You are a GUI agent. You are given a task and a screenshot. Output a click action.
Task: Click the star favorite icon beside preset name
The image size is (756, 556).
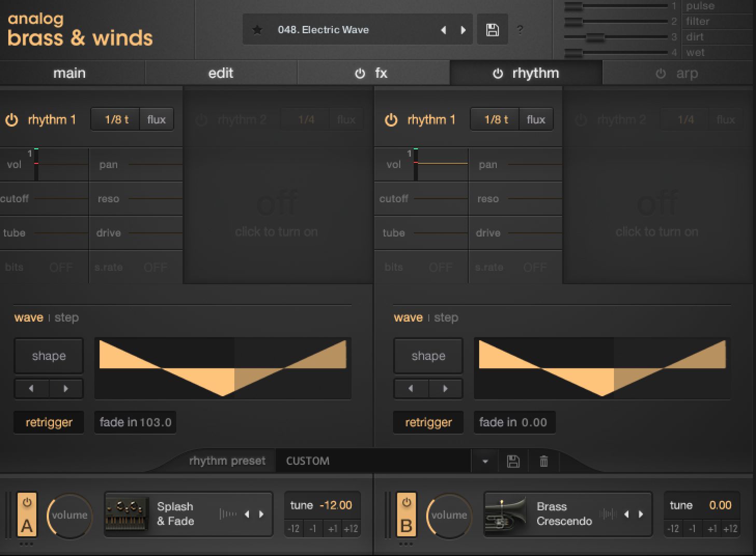click(257, 30)
